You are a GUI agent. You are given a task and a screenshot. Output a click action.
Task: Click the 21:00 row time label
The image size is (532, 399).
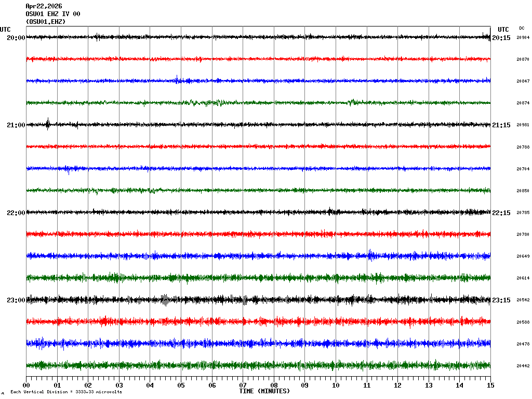pos(16,125)
